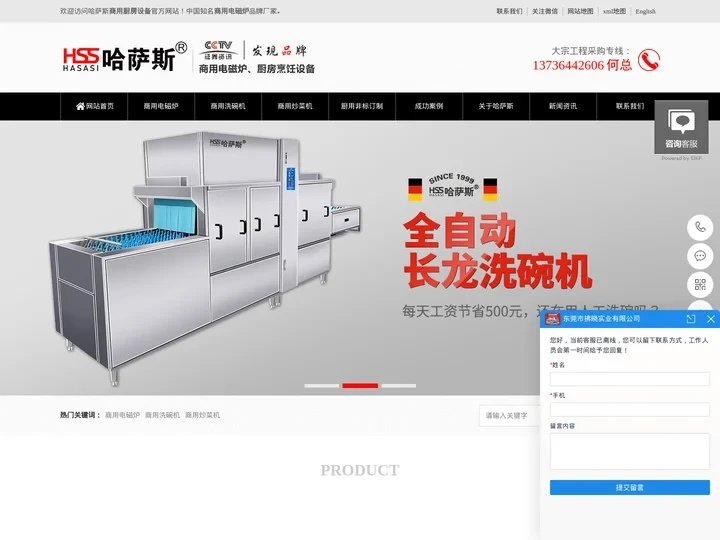Click the 姓名 input field

coord(630,379)
